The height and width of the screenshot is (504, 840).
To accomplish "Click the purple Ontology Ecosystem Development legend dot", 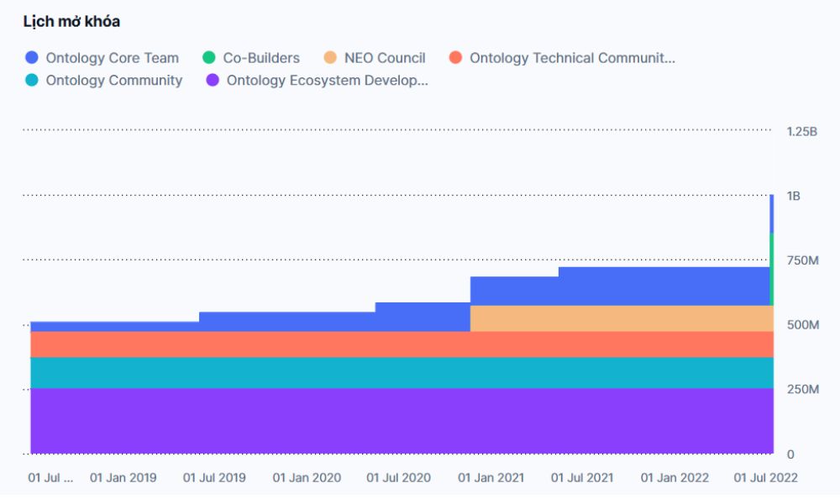I will (213, 81).
